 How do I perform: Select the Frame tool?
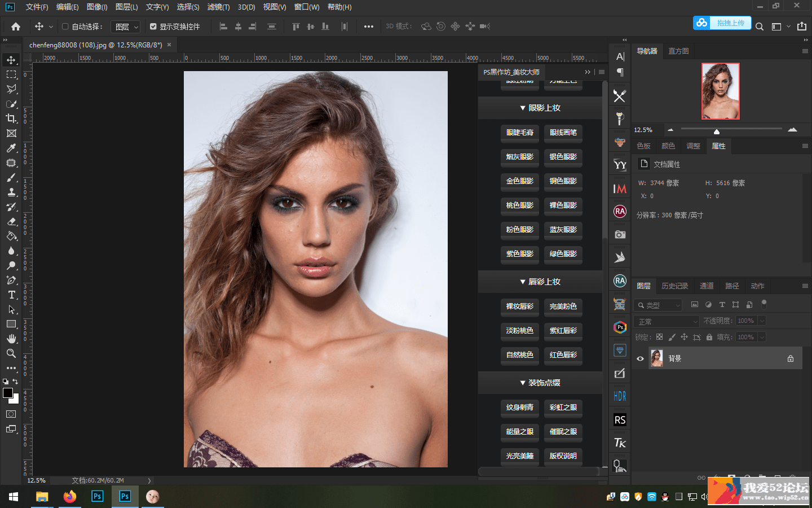tap(11, 133)
